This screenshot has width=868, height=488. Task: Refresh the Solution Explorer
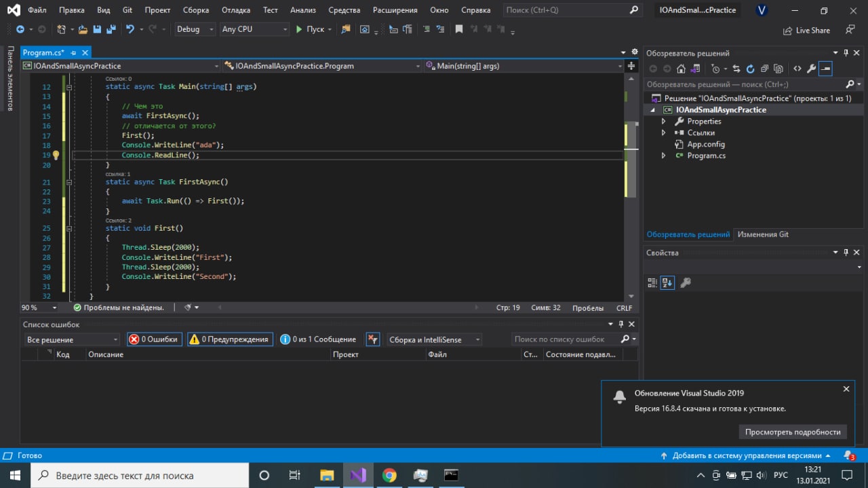coord(751,69)
